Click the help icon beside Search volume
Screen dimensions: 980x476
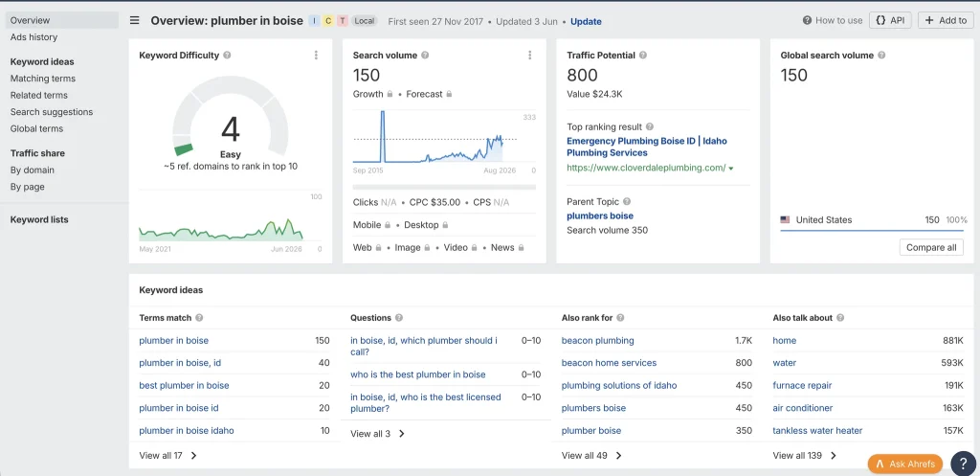(425, 55)
